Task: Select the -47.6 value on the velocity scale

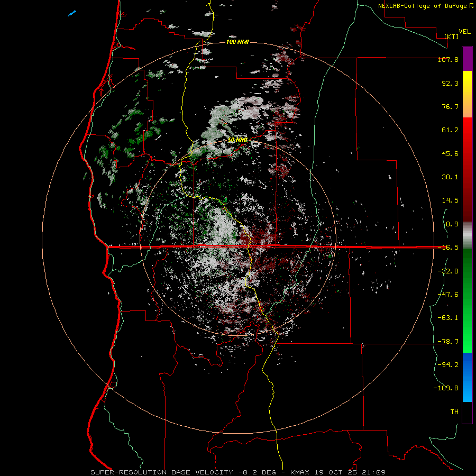Action: 448,295
